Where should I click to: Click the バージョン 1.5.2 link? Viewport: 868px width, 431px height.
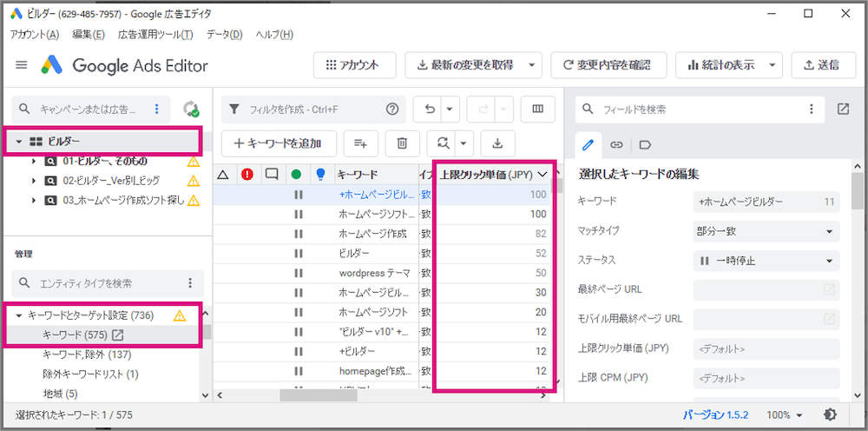click(715, 414)
